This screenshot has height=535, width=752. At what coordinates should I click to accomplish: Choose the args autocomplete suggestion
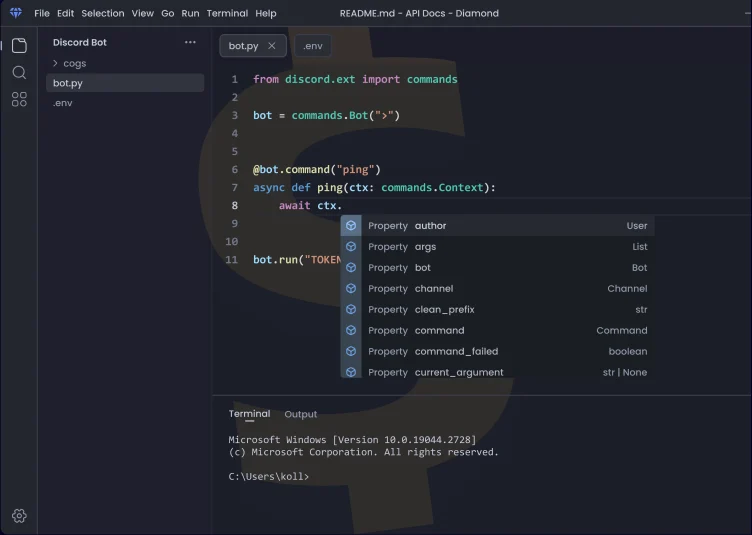[x=497, y=246]
